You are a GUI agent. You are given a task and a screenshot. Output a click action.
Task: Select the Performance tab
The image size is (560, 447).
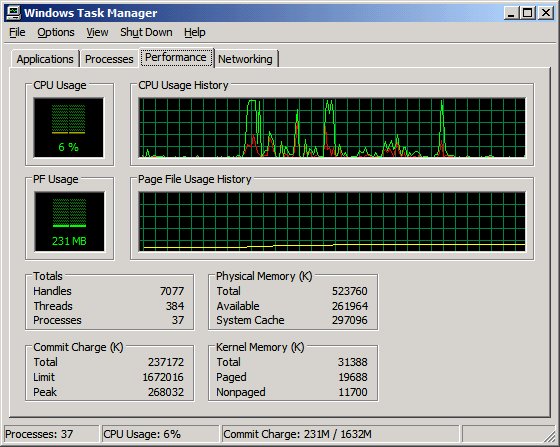[176, 57]
